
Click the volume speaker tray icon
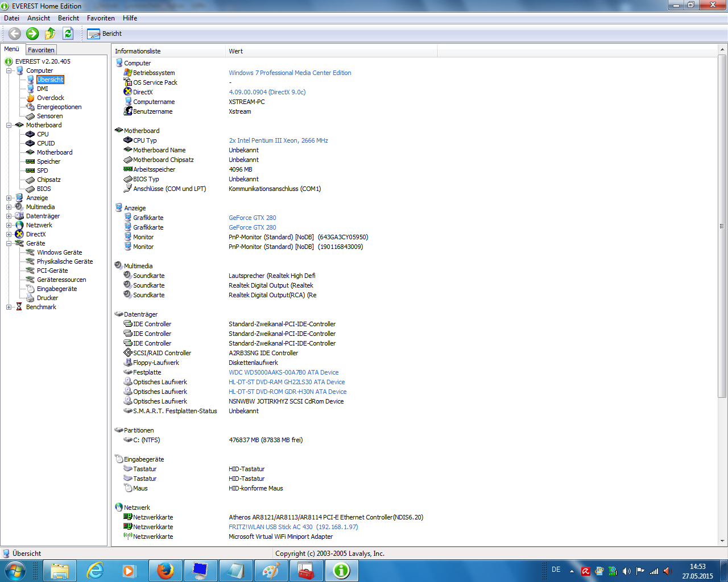tap(627, 571)
